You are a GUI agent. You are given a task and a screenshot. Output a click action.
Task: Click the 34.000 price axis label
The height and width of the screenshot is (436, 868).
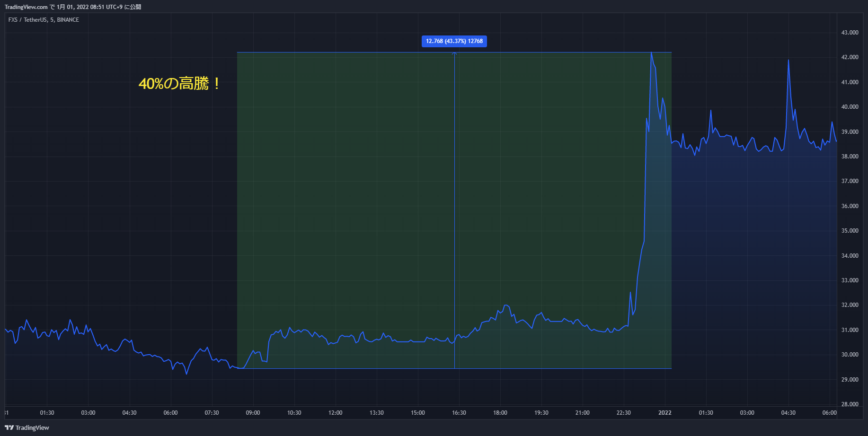pos(850,256)
